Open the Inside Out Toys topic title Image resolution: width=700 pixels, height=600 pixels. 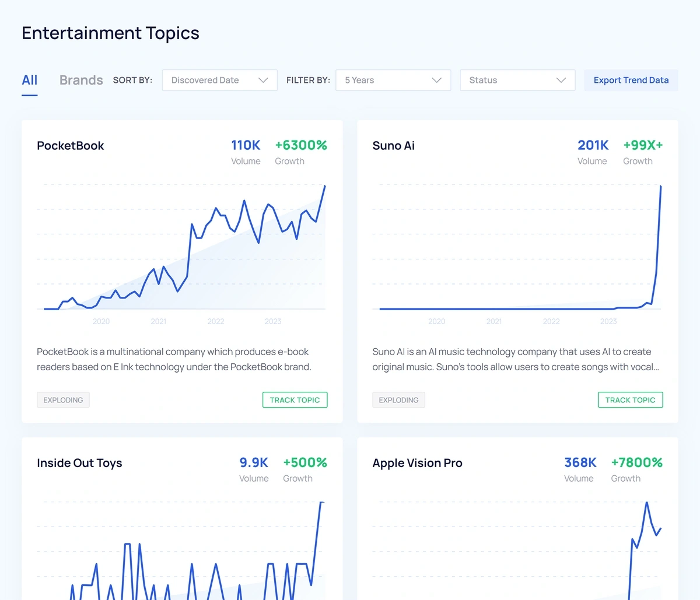coord(79,463)
